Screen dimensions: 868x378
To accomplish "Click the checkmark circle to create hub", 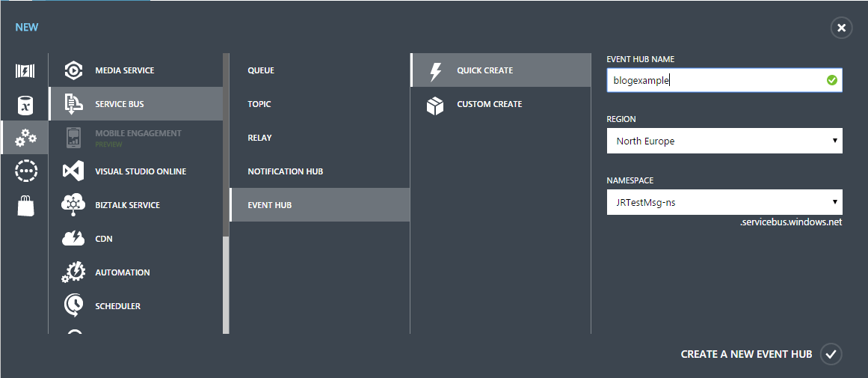I will [831, 353].
